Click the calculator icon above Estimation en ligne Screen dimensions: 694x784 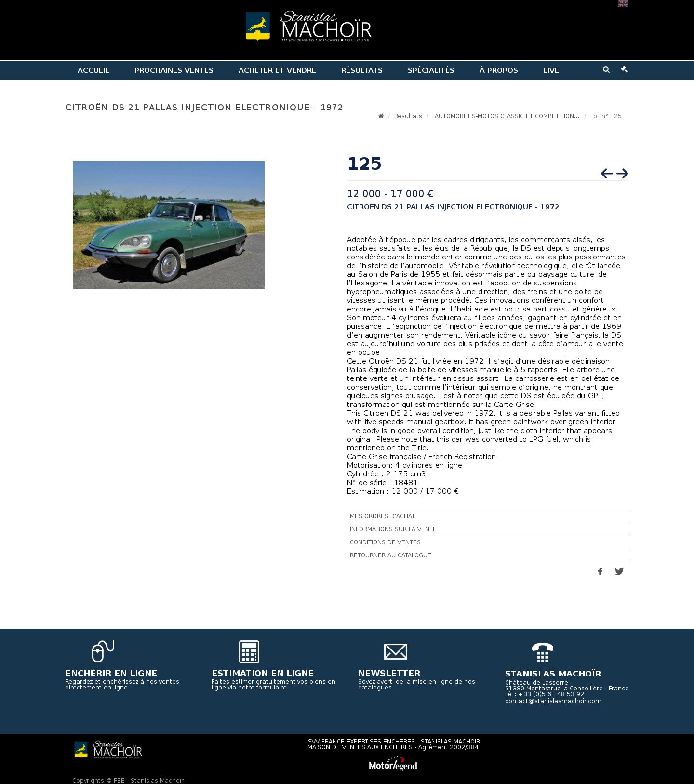click(249, 652)
